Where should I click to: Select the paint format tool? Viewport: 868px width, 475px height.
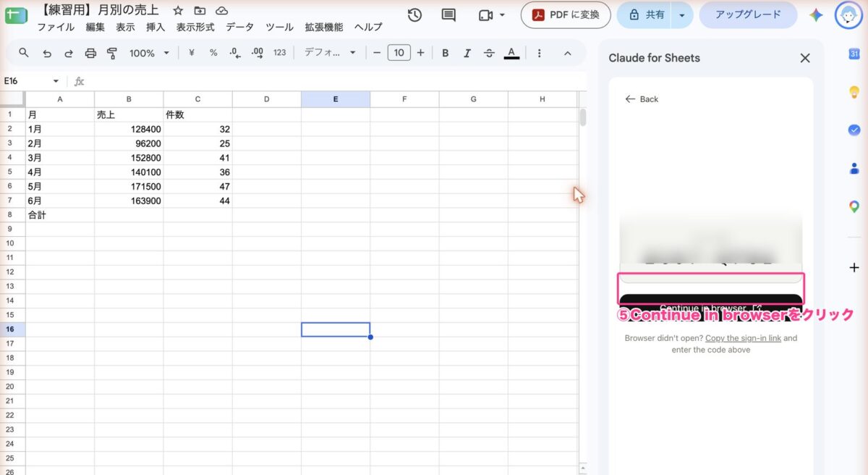pos(112,53)
